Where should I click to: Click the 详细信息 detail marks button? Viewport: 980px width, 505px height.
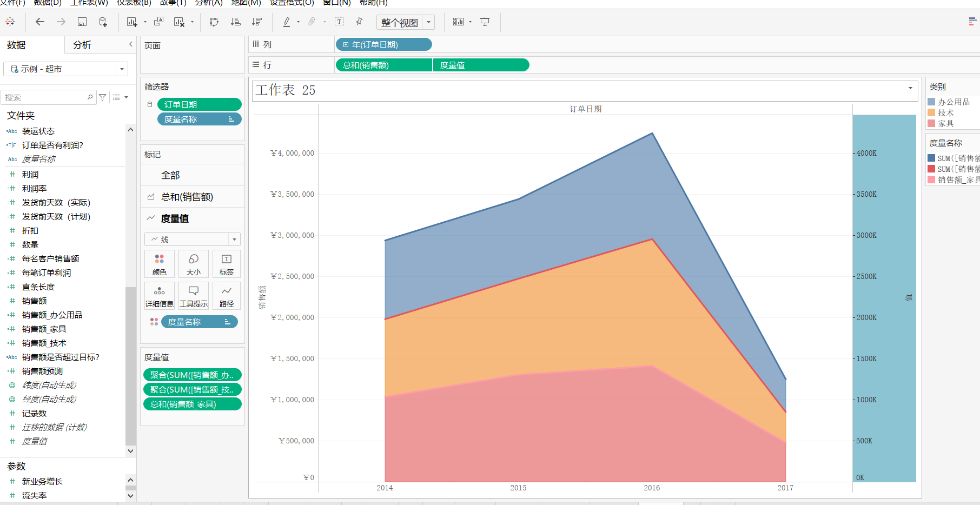160,296
